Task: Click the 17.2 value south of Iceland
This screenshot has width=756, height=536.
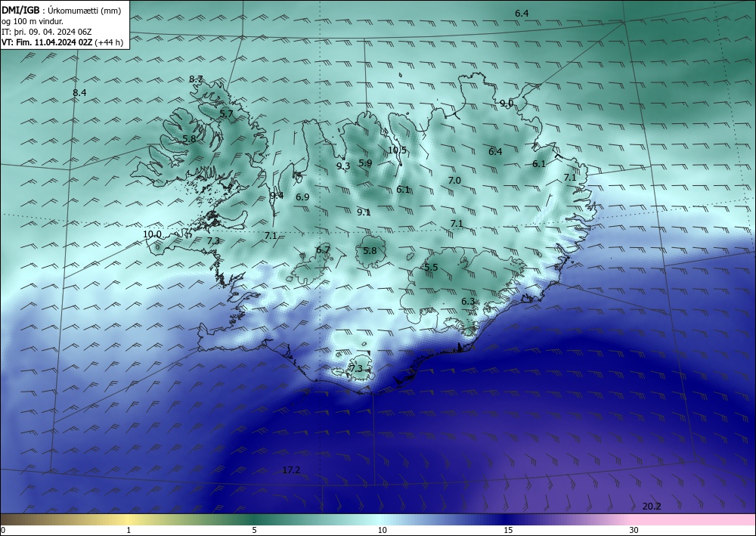Action: [291, 470]
